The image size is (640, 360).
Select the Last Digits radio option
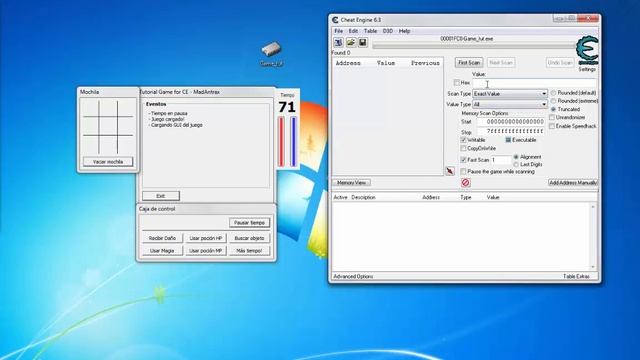(516, 164)
